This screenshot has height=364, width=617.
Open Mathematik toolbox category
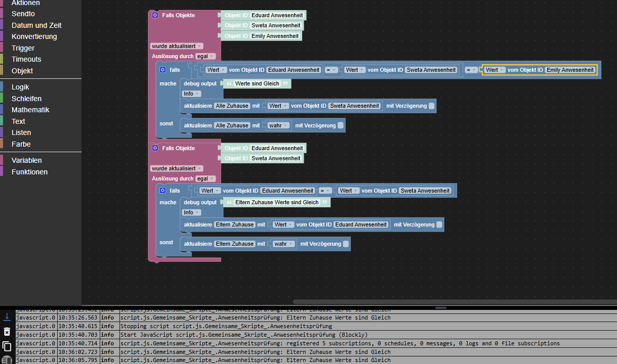[30, 110]
